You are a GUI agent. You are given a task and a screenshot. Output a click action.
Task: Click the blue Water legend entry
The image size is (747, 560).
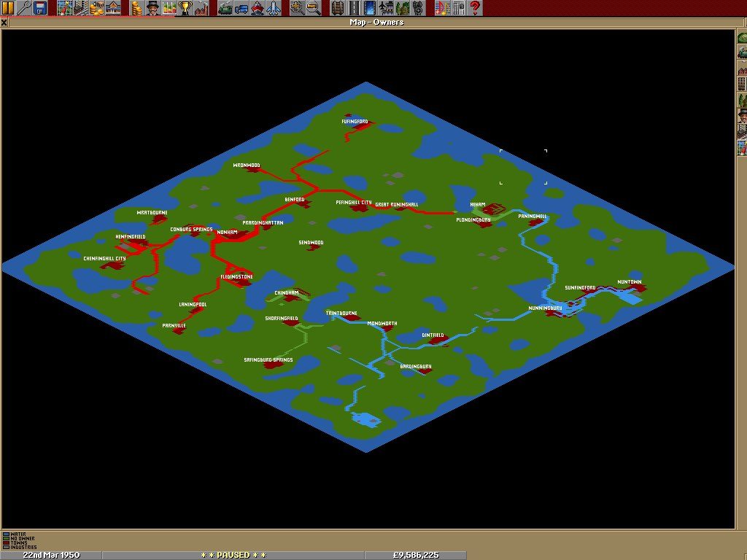pyautogui.click(x=15, y=534)
